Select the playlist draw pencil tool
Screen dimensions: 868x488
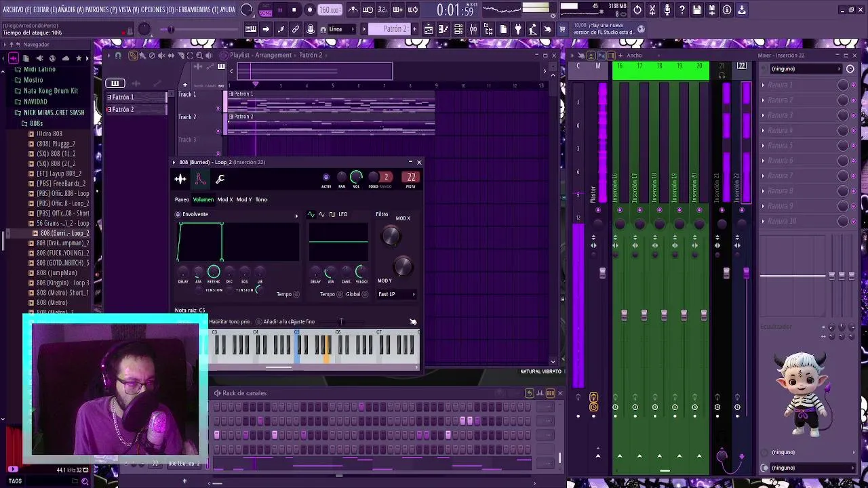(x=132, y=56)
